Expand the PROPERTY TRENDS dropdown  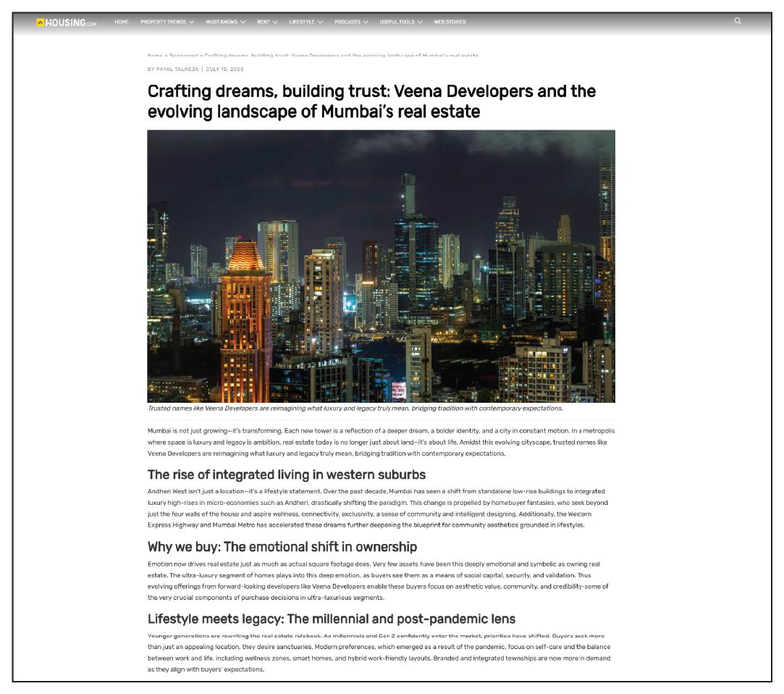pos(165,21)
